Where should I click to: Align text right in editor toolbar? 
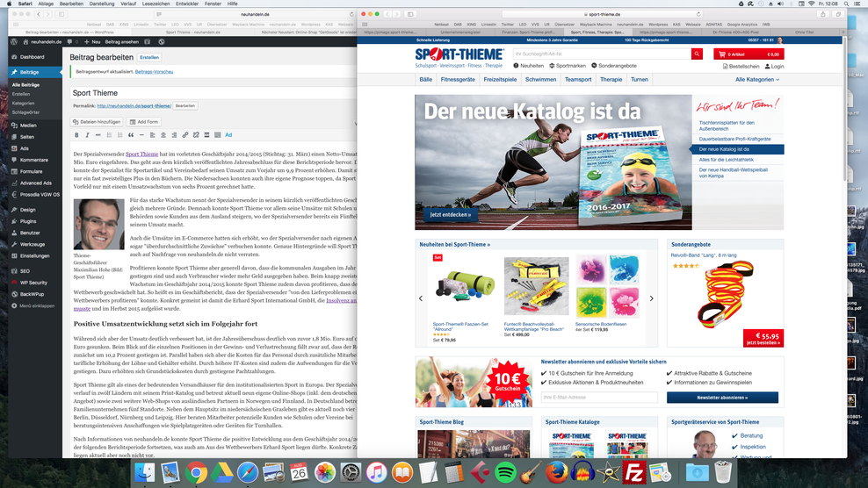click(174, 135)
